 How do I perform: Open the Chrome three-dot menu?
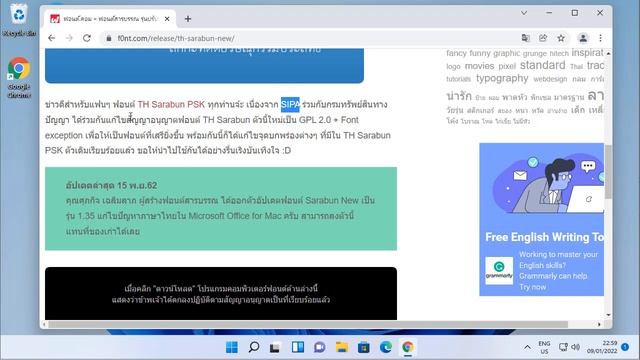600,38
